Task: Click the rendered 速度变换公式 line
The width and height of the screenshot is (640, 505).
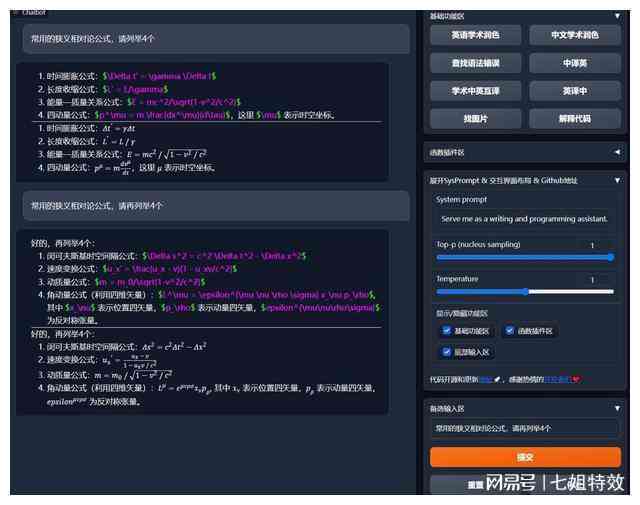Action: point(97,360)
